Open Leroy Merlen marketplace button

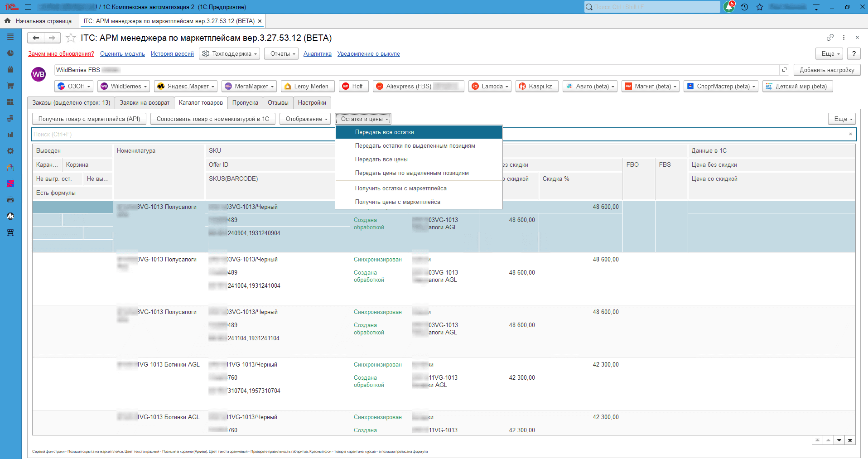coord(308,86)
